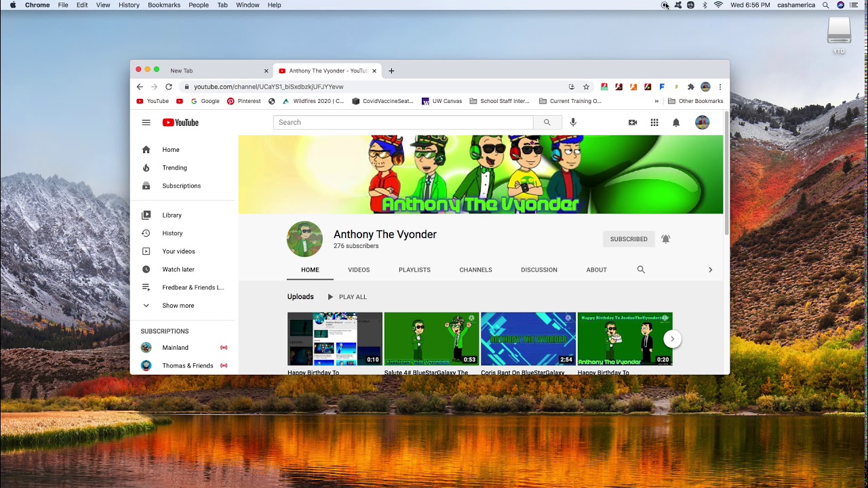
Task: Open the Pinterest bookmark
Action: 244,101
